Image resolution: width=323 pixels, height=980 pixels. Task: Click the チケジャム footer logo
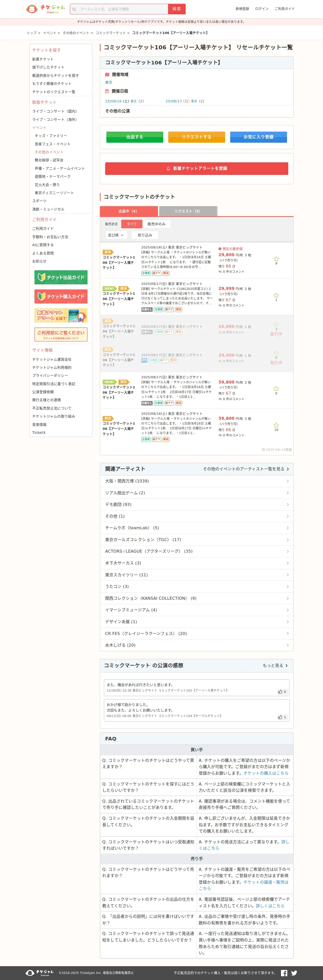(40, 973)
